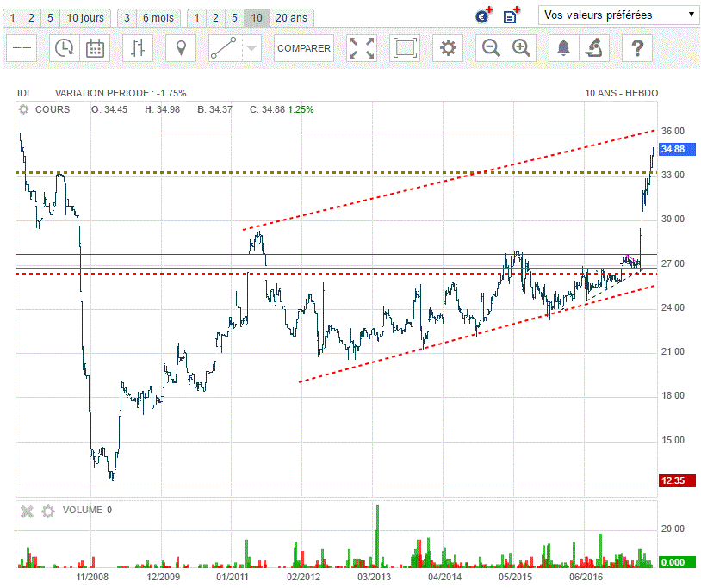The width and height of the screenshot is (701, 588).
Task: Open chart settings gear in toolbar
Action: coord(448,48)
